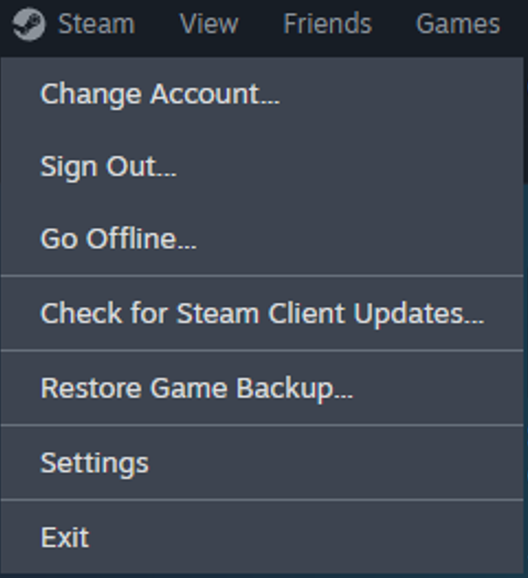Open the View menu
528x578 pixels.
[x=209, y=24]
